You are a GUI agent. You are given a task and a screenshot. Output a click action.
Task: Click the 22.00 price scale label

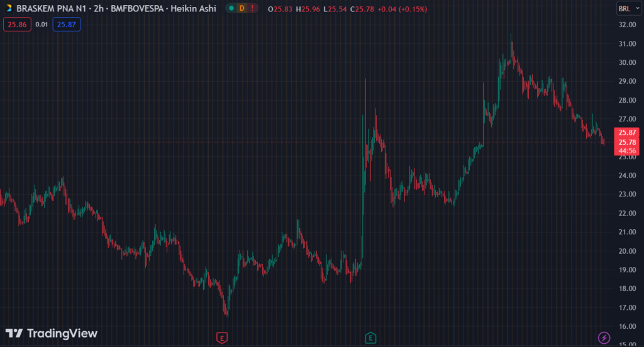[627, 213]
